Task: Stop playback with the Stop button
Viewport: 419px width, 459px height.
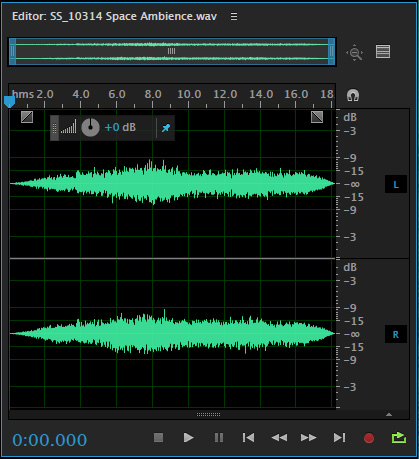Action: [x=158, y=437]
